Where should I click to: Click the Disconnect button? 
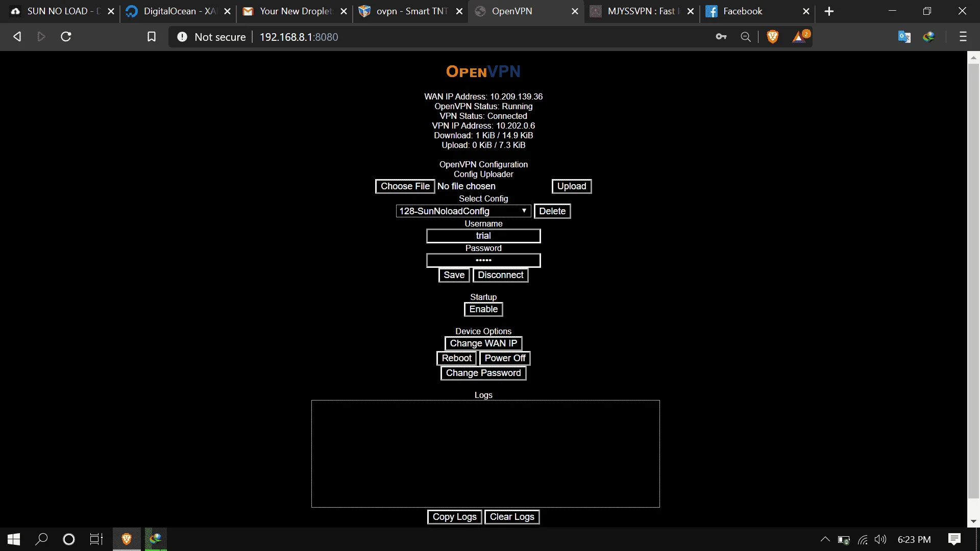pyautogui.click(x=501, y=275)
